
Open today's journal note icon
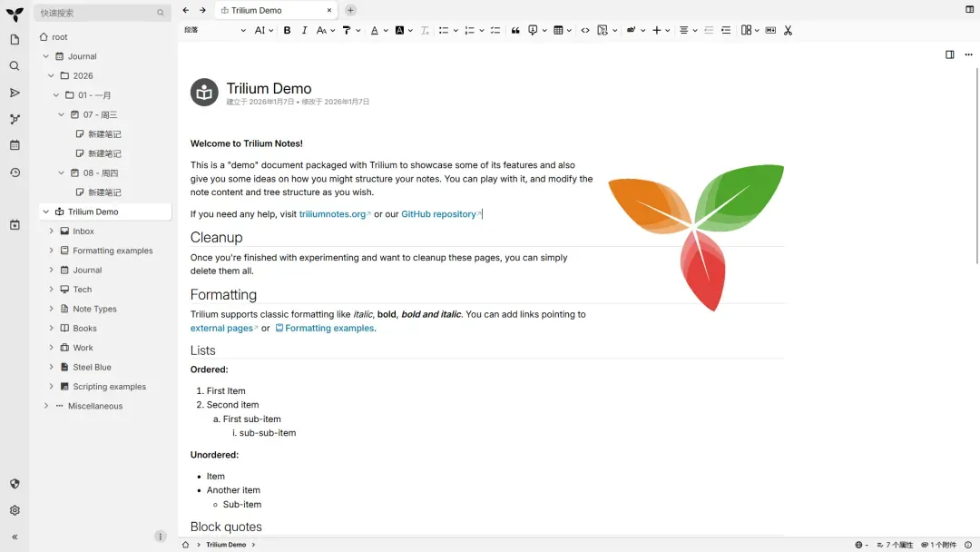[x=15, y=225]
